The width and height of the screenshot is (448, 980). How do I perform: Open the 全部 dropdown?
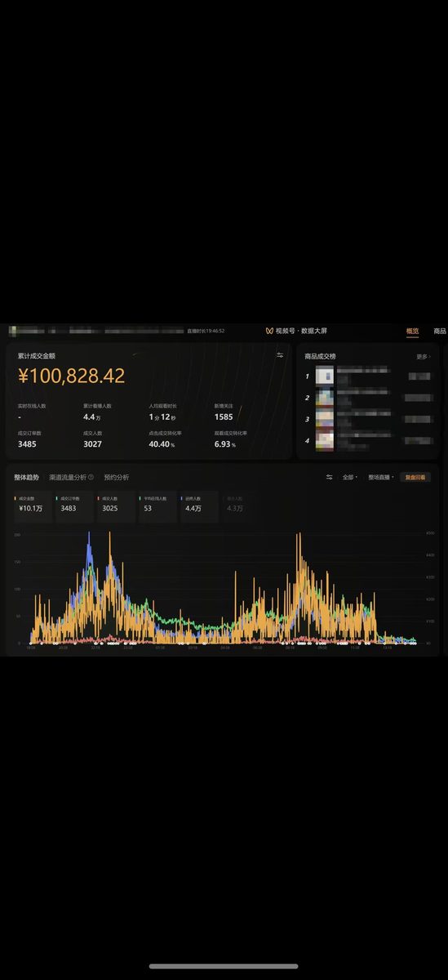[x=349, y=477]
